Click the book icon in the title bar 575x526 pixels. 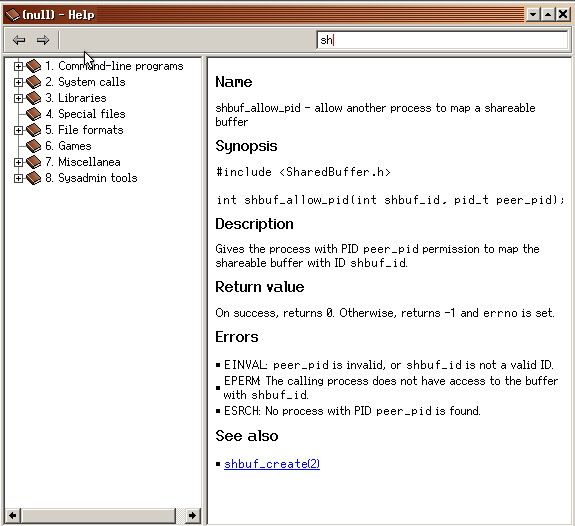[12, 15]
